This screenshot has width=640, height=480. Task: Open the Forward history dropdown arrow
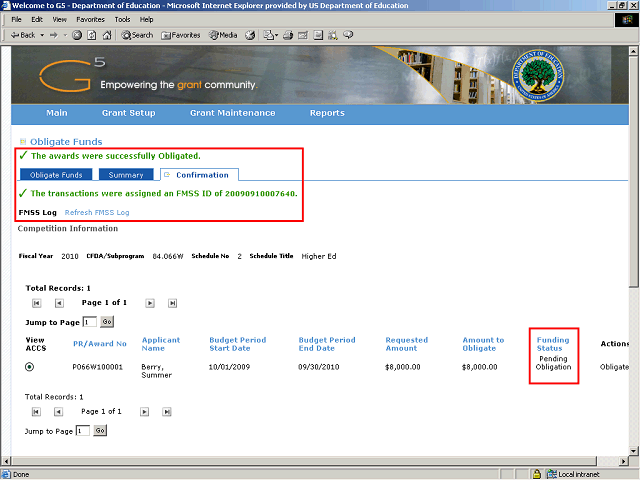pyautogui.click(x=65, y=36)
